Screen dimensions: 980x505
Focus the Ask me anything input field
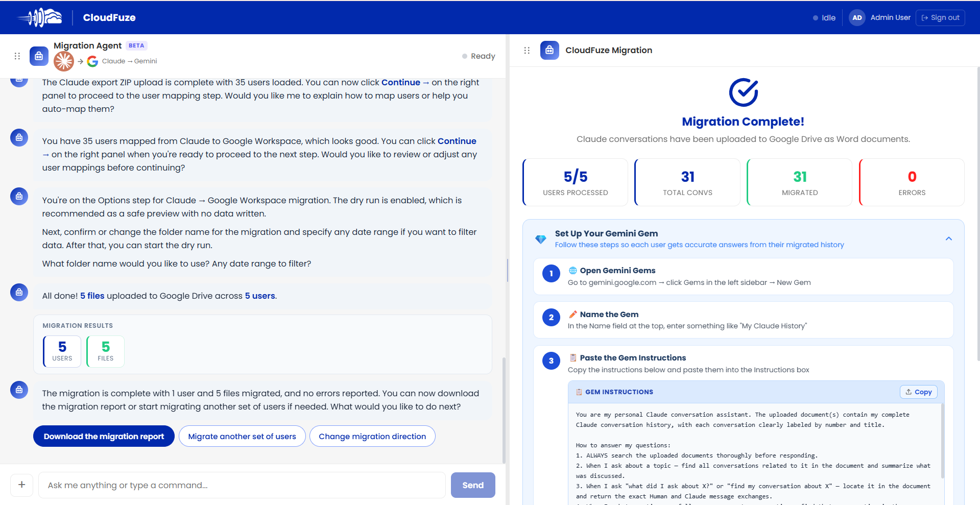point(242,485)
